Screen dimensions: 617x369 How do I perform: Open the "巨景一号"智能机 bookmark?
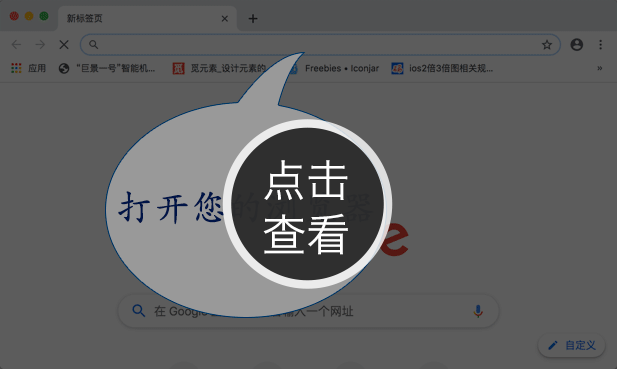pyautogui.click(x=107, y=68)
